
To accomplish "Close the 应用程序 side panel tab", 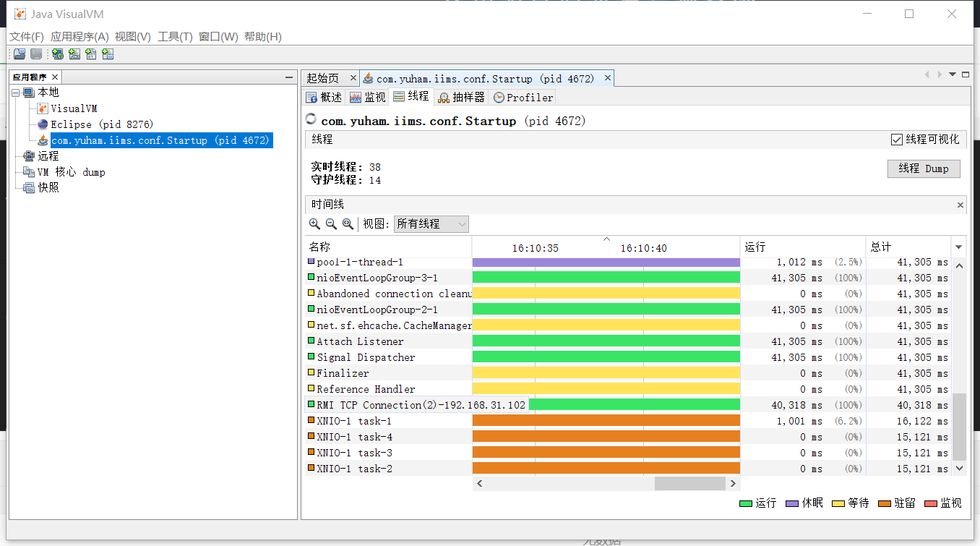I will point(55,77).
